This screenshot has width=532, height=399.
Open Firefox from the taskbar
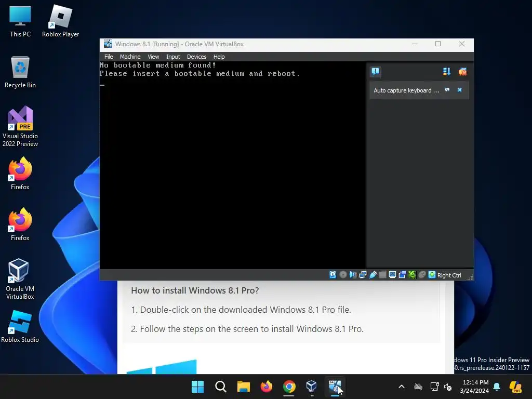[267, 387]
